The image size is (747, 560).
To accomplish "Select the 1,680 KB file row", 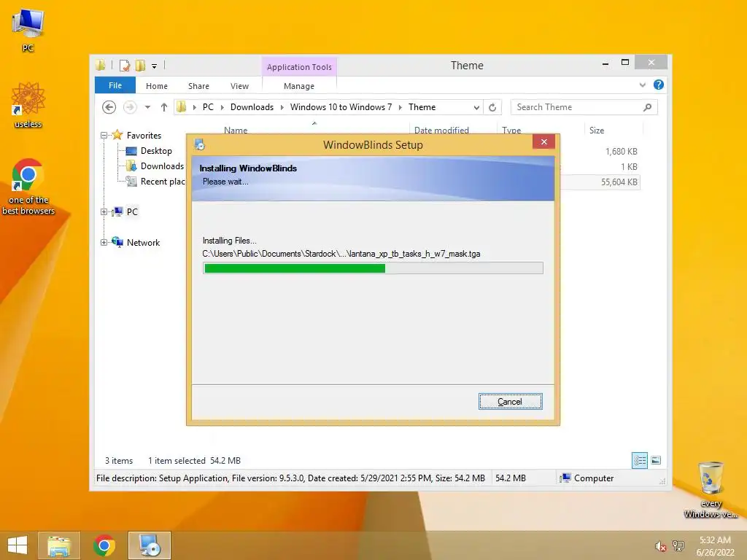I will pyautogui.click(x=600, y=152).
